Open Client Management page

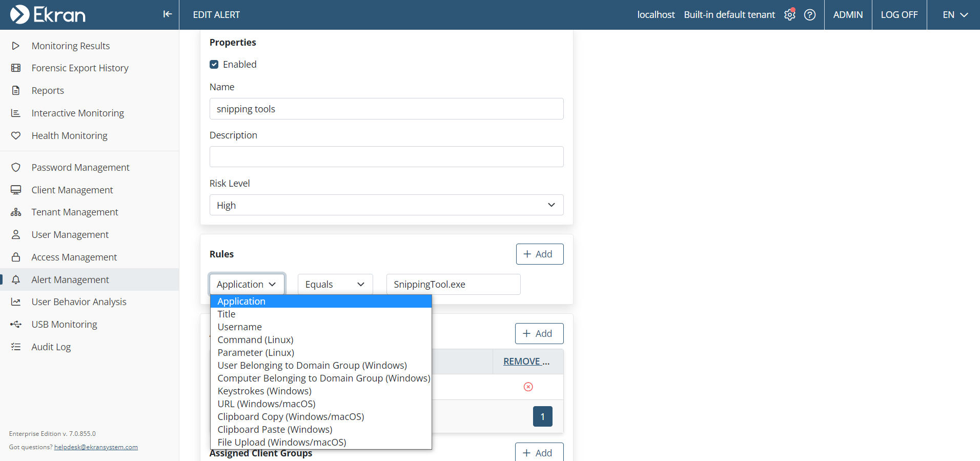click(x=72, y=190)
